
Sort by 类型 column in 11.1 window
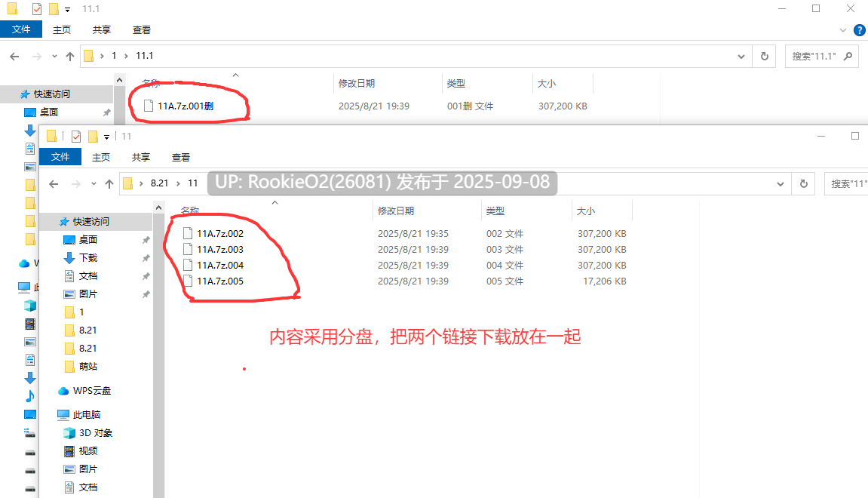456,83
